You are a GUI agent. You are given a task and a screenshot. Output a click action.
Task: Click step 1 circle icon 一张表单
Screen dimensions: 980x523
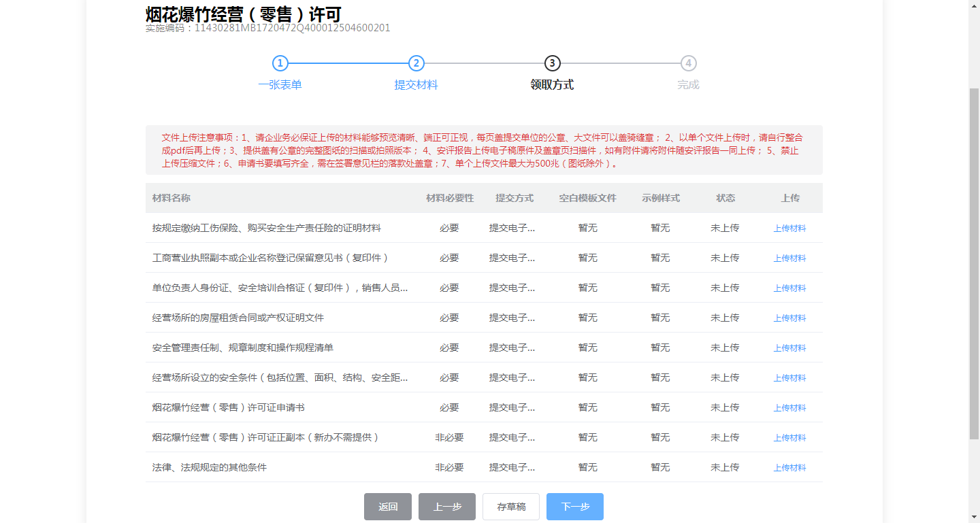[280, 63]
